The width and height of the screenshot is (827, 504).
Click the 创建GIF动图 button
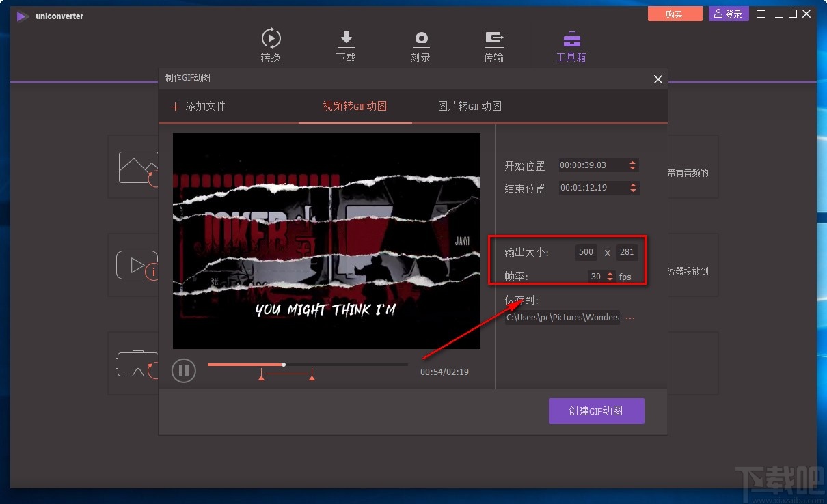[596, 410]
